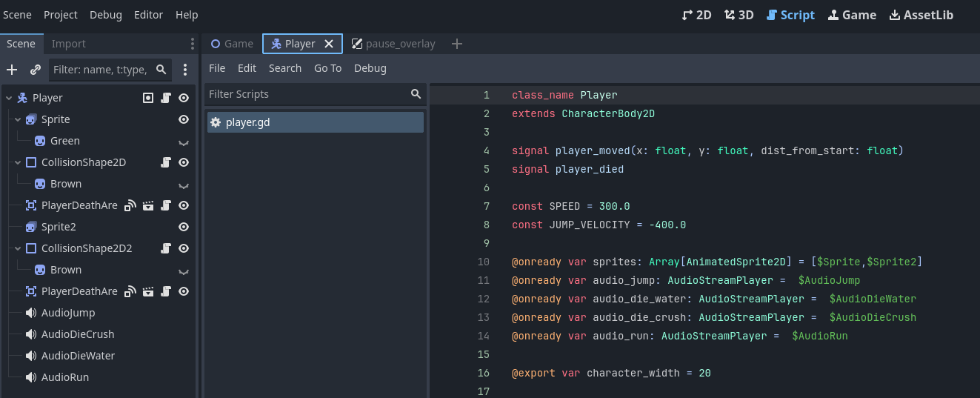
Task: Click signals icon on PlayerDeathAre row above AudioJump
Action: click(x=130, y=291)
